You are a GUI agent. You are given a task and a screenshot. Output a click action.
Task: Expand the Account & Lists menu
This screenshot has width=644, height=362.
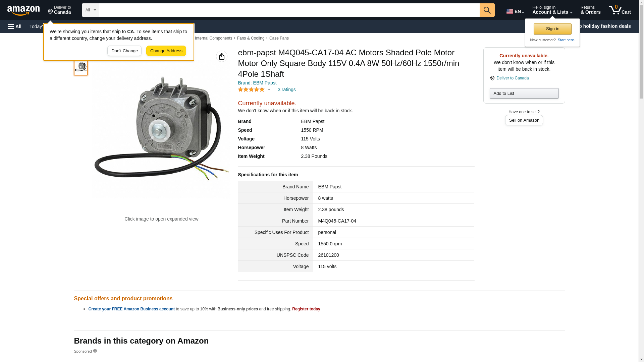click(x=552, y=10)
